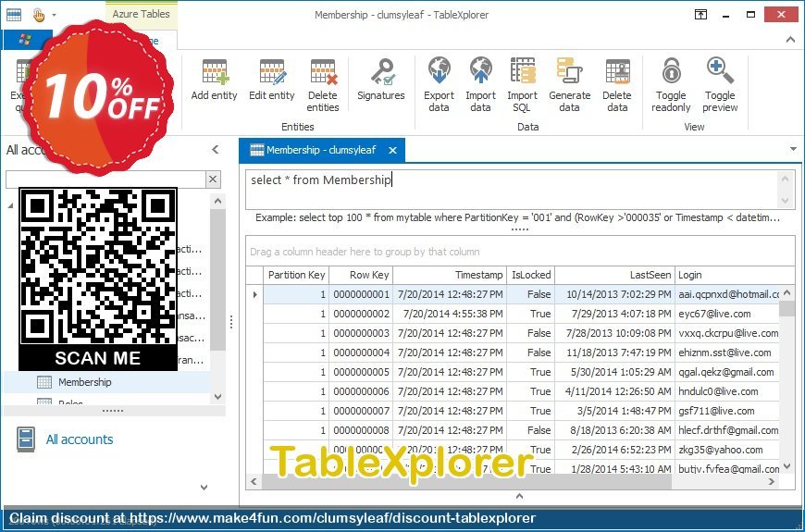
Task: Click the navigation pane overflow chevron
Action: pyautogui.click(x=204, y=488)
